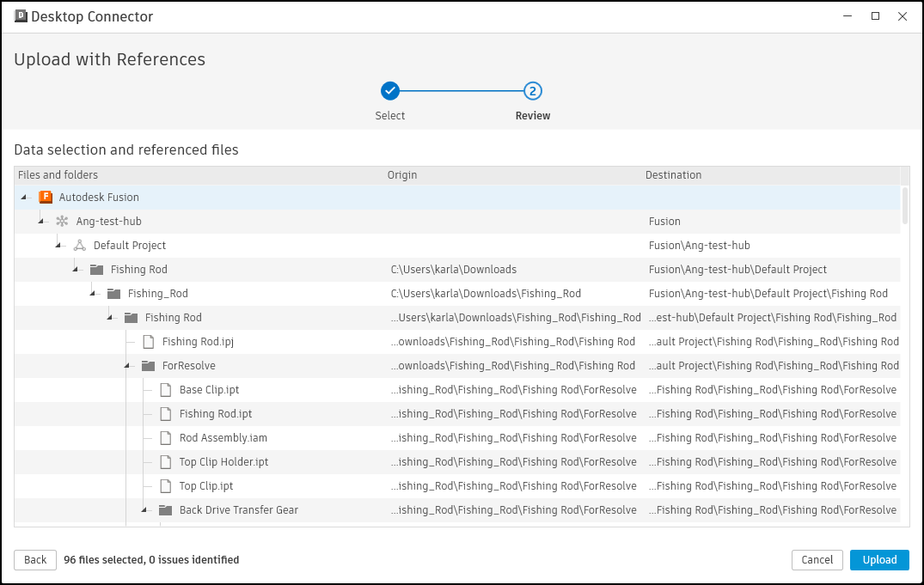Go Back to previous step

tap(35, 560)
